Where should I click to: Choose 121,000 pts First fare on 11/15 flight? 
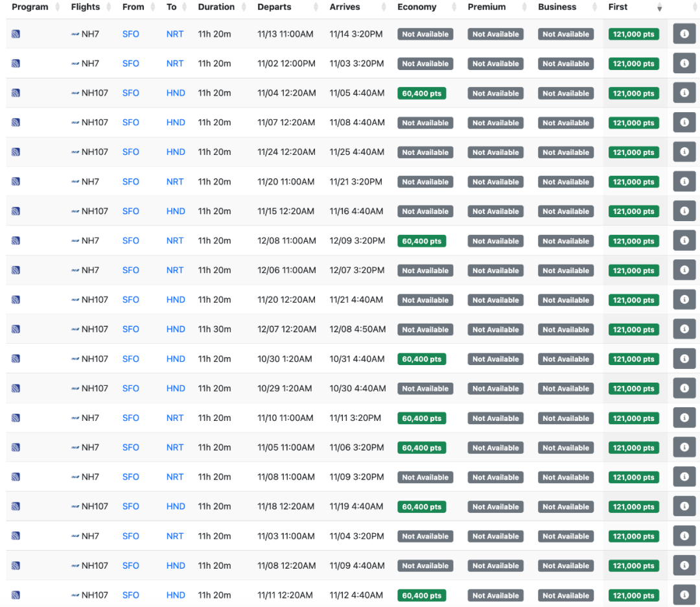point(633,211)
